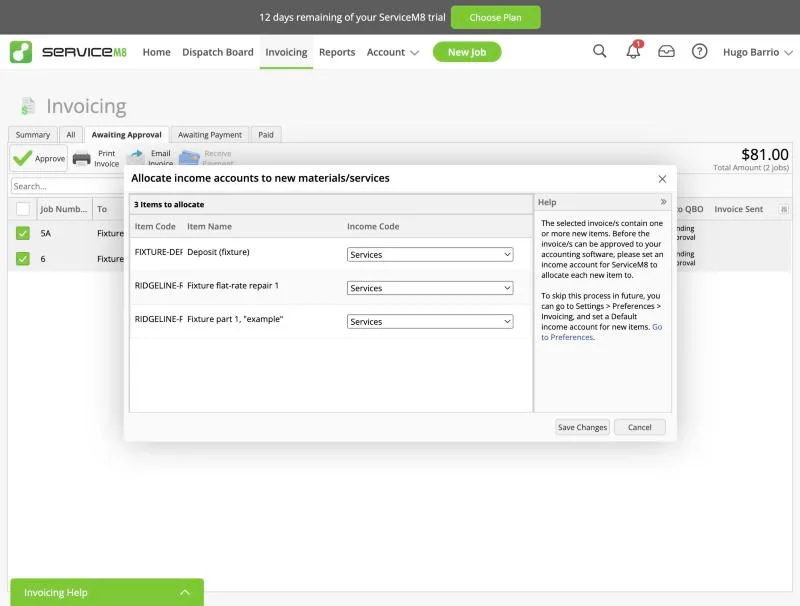This screenshot has width=800, height=606.
Task: Click the Invoice Sent column header
Action: point(738,209)
